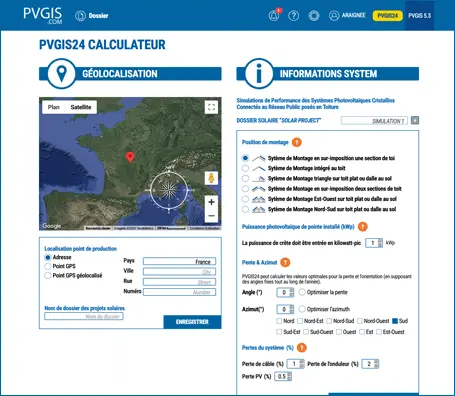Screen dimensions: 455x396
Task: Open the Dossier menu item
Action: 98,16
